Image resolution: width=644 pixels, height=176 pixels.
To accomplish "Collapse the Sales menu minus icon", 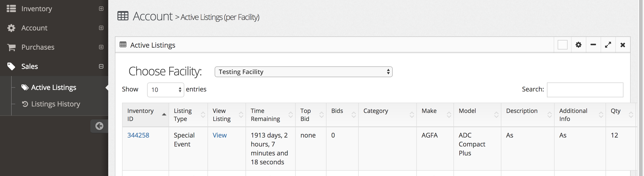I will (101, 66).
